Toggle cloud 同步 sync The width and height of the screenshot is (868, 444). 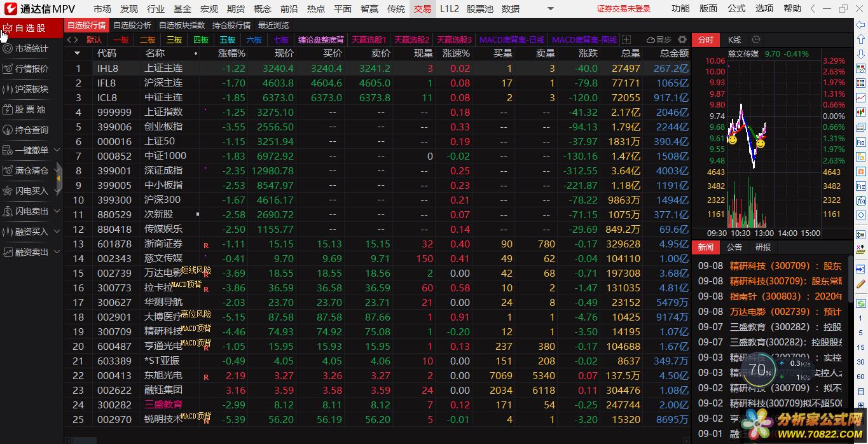click(x=659, y=39)
